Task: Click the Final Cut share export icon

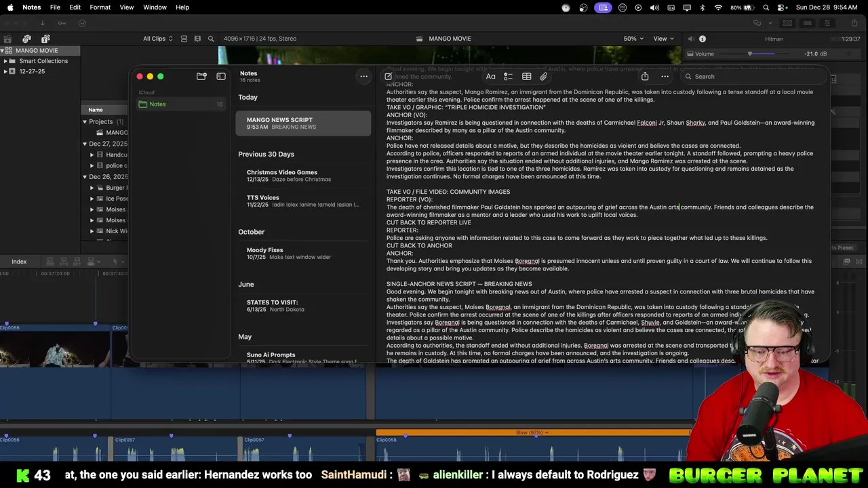Action: (855, 23)
